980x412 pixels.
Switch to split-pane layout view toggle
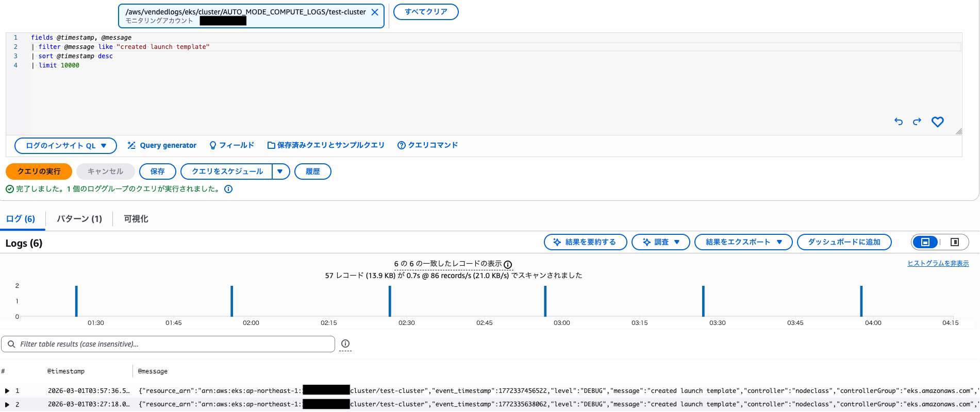tap(954, 242)
